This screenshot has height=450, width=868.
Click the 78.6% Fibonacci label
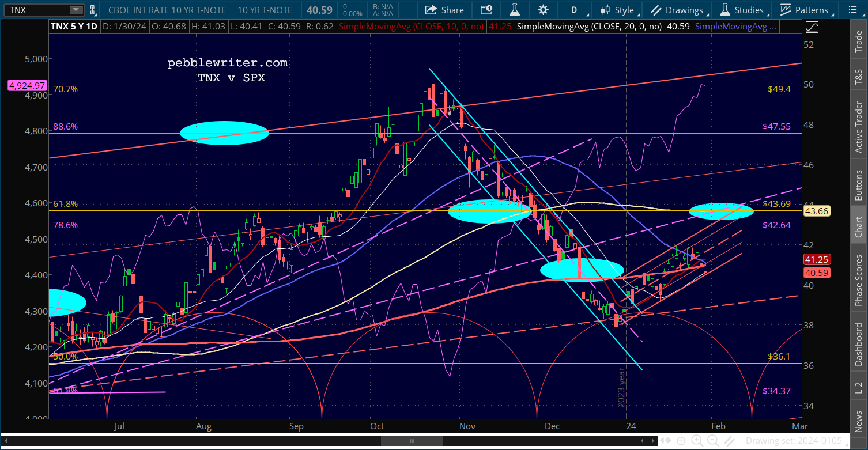click(x=65, y=225)
